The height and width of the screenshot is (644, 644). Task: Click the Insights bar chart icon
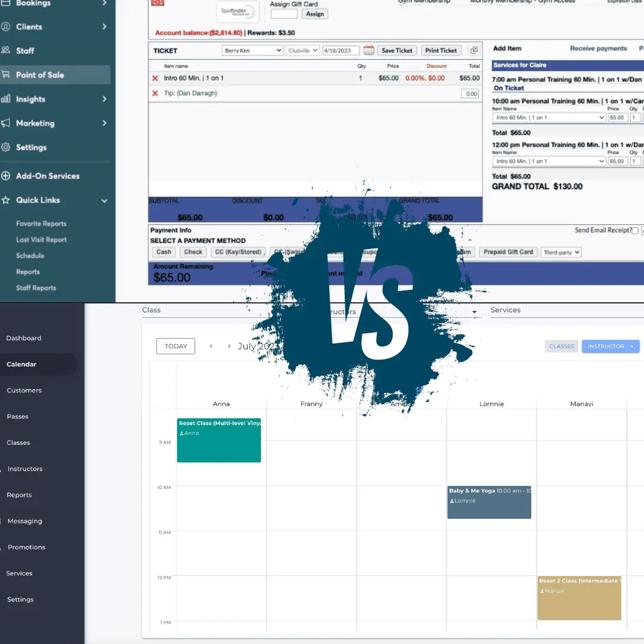[6, 99]
